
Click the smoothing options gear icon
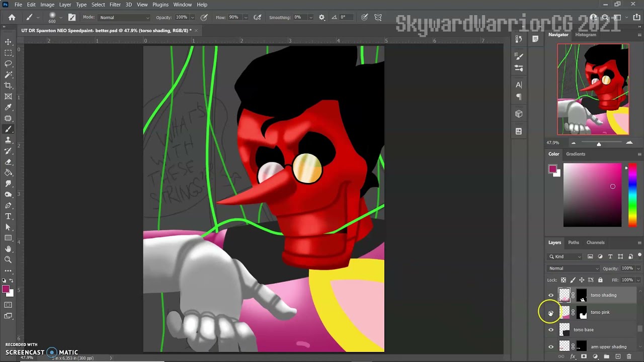pos(321,17)
